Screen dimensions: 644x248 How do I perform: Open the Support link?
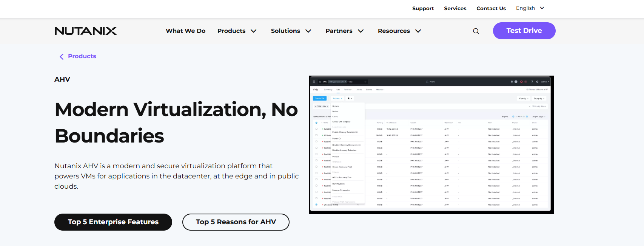click(423, 8)
